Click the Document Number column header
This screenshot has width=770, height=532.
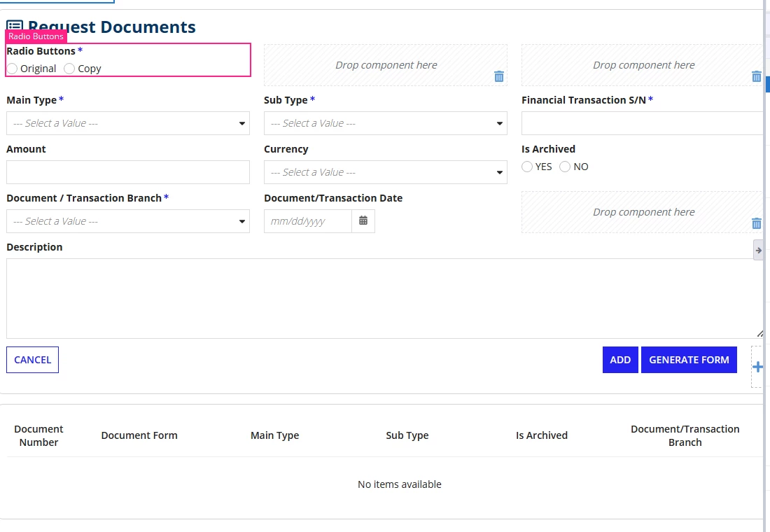38,435
